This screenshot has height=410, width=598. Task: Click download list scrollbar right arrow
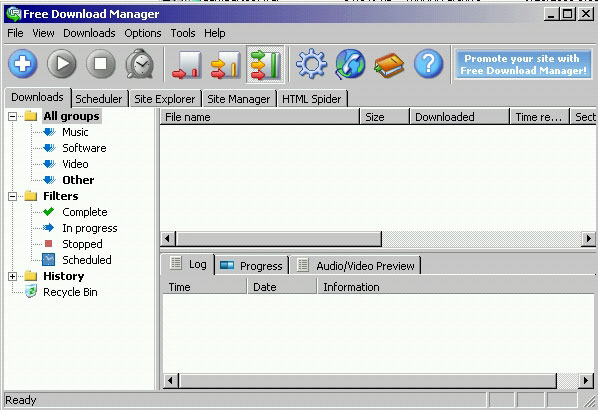pyautogui.click(x=588, y=239)
